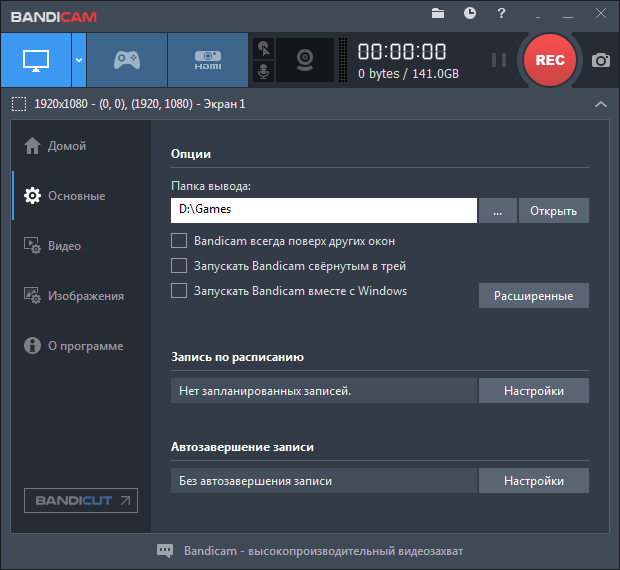Collapse the panel using the chevron

(x=600, y=104)
